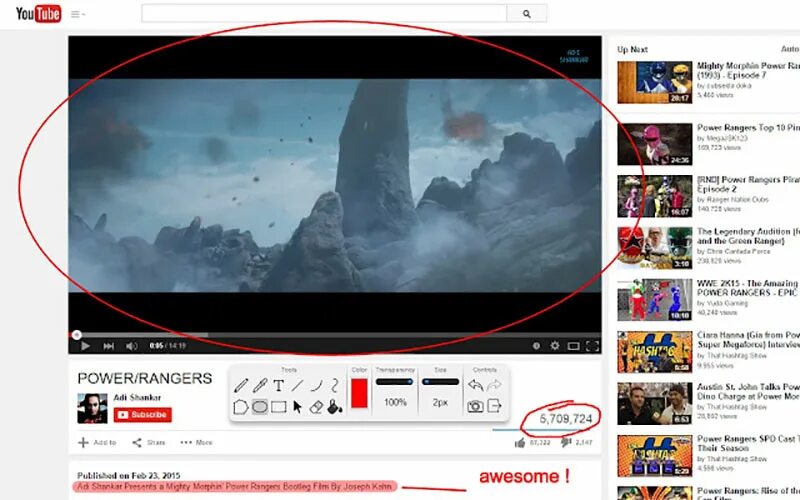Toggle theater mode
The image size is (800, 500).
(x=573, y=346)
